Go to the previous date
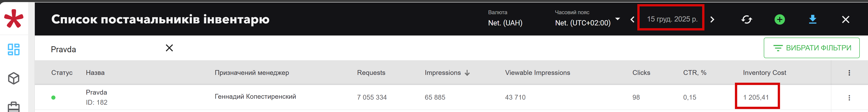The height and width of the screenshot is (112, 868). [632, 19]
